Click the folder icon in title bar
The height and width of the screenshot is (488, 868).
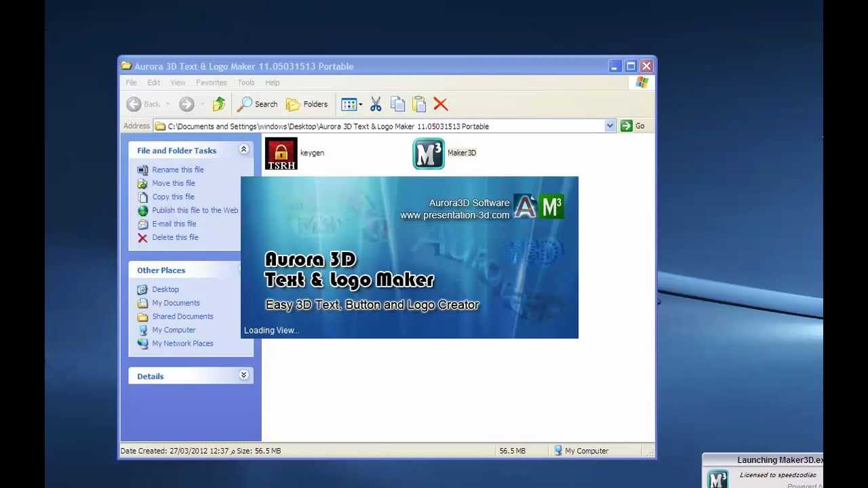[126, 66]
